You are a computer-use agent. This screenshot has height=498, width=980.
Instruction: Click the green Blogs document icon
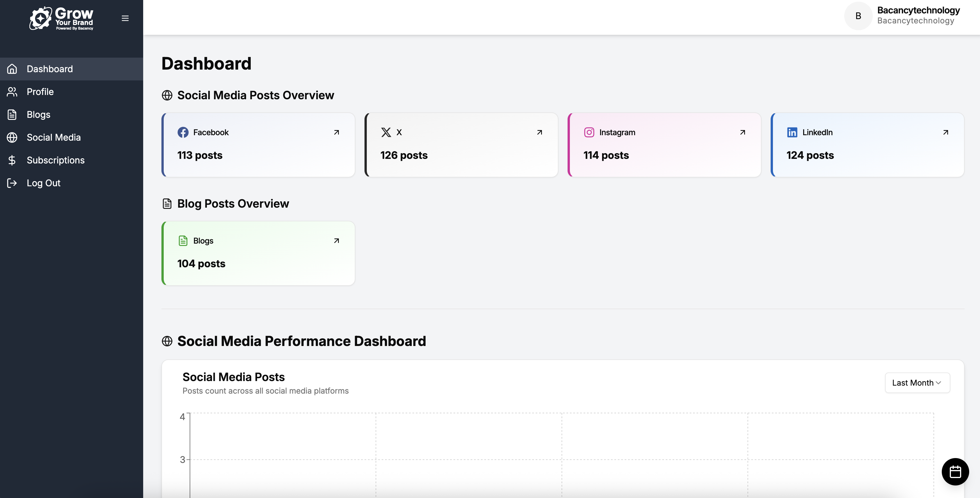(x=183, y=240)
